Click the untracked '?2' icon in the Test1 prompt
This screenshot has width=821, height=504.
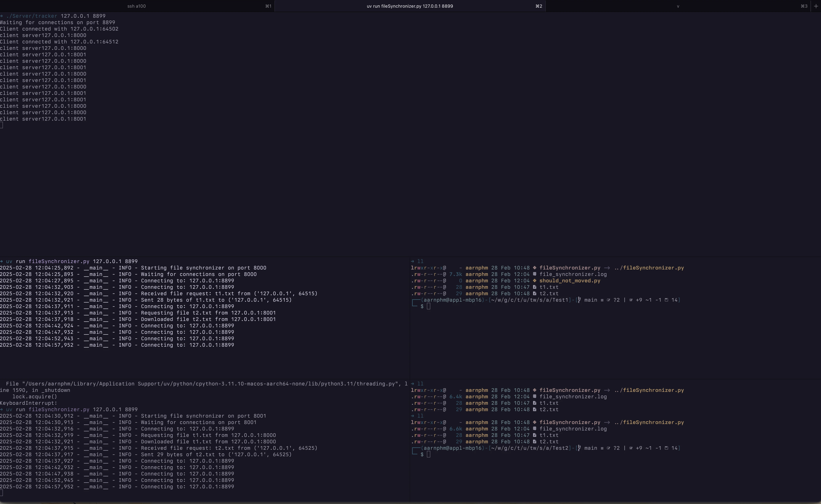click(608, 300)
